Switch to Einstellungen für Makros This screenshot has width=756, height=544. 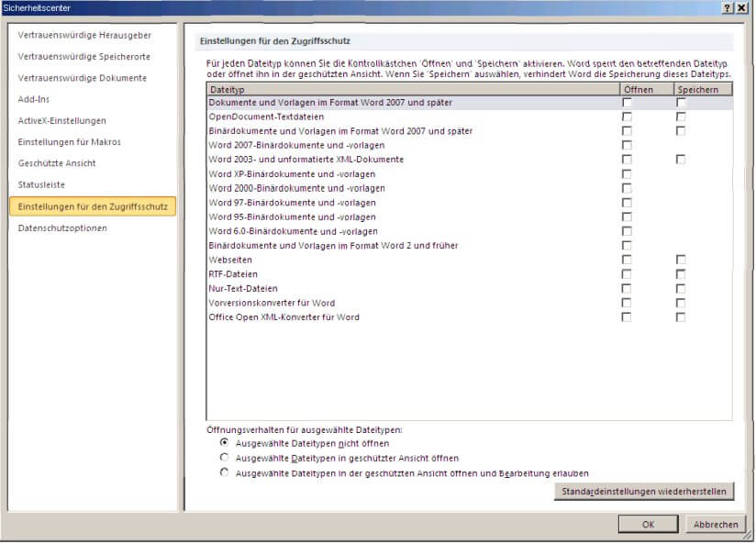[x=69, y=142]
